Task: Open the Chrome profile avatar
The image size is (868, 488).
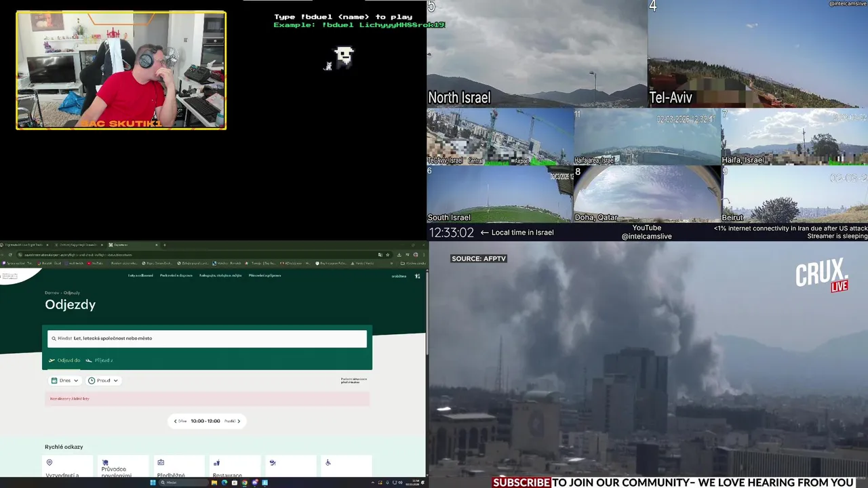Action: point(416,255)
